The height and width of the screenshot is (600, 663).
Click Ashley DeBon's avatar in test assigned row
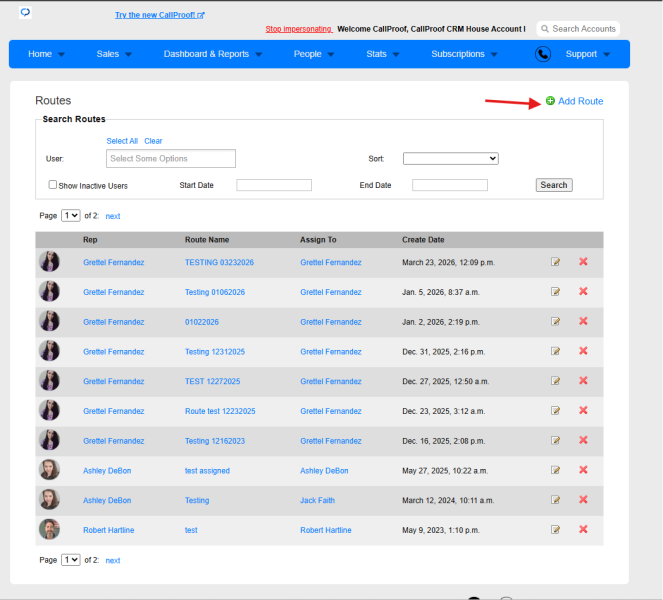point(49,470)
